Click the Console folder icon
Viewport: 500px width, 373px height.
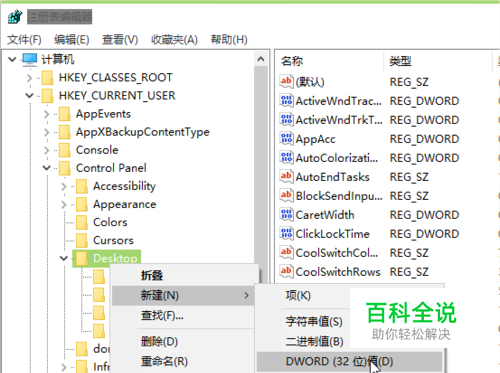point(65,150)
